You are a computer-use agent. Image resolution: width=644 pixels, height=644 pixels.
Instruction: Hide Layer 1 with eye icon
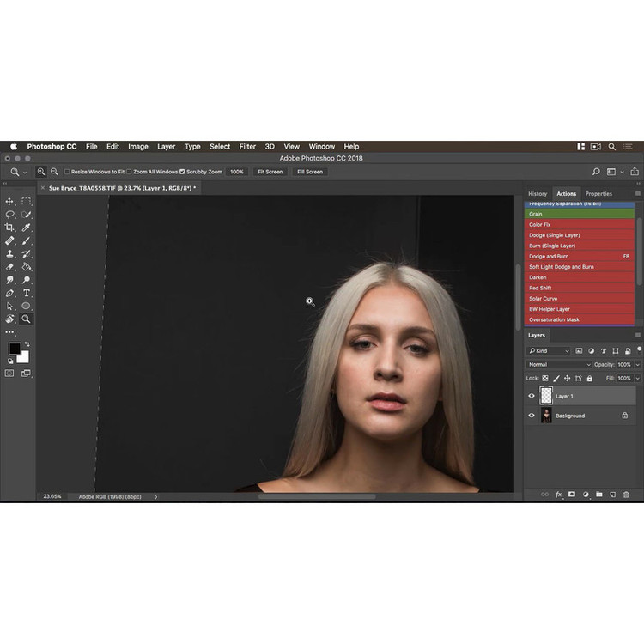pos(532,396)
